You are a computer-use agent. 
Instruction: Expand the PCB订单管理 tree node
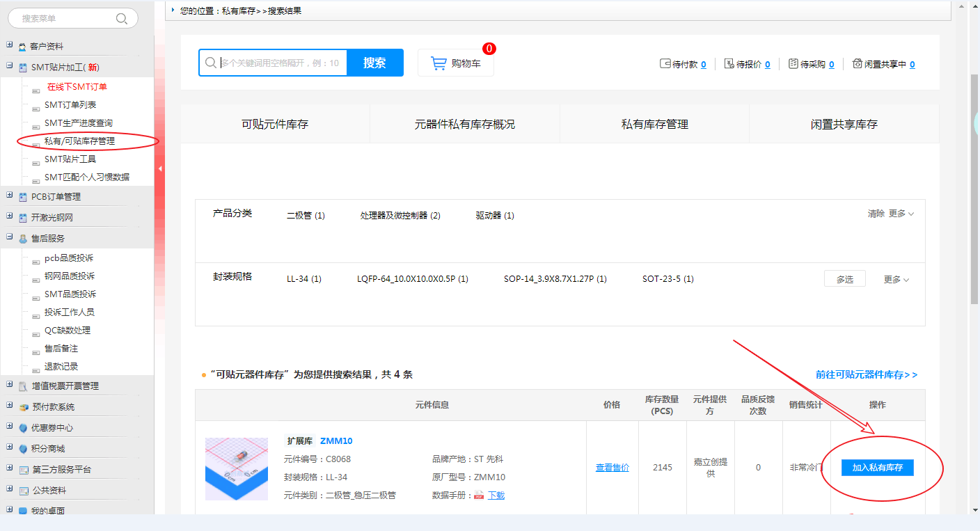point(10,196)
